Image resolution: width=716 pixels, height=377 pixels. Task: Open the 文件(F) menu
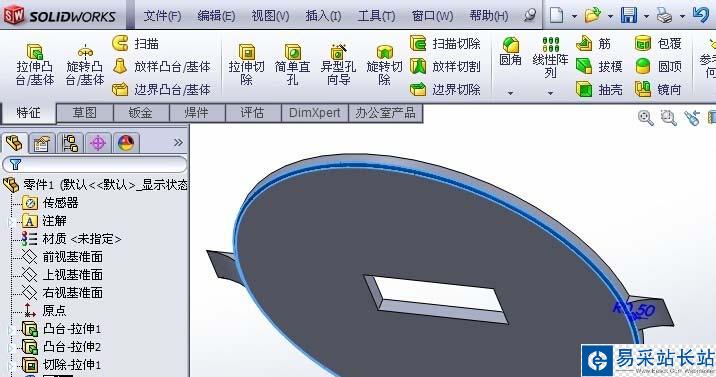[163, 16]
